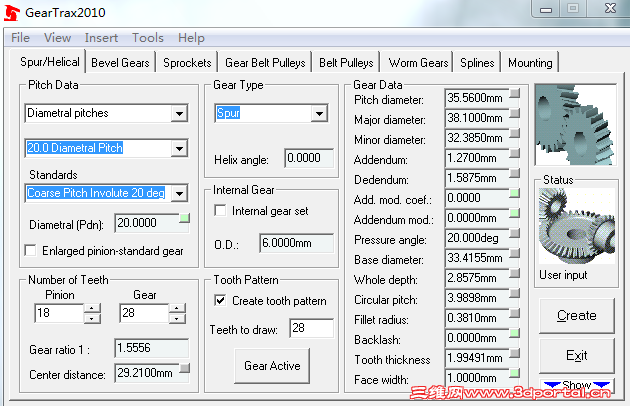
Task: Click the Pinion teeth count field
Action: (x=59, y=313)
